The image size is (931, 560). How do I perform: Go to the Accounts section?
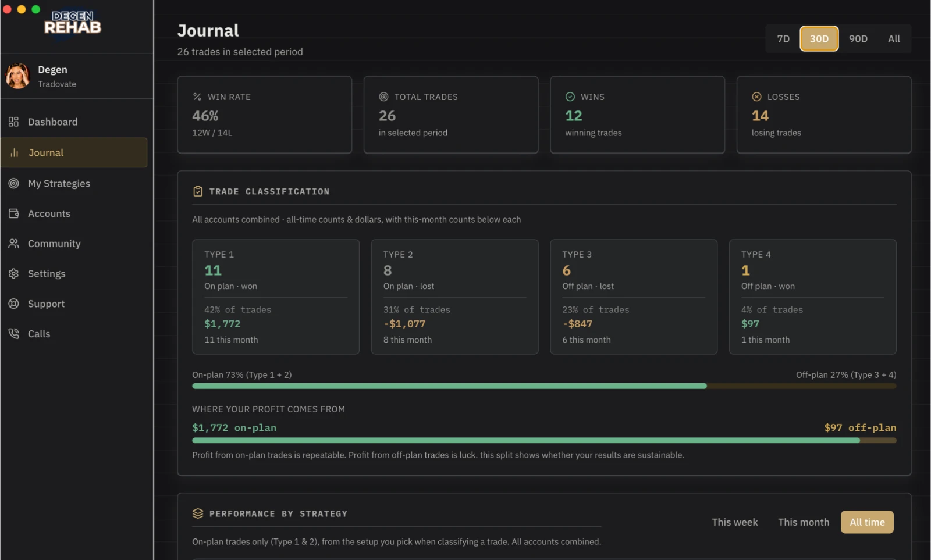tap(74, 213)
